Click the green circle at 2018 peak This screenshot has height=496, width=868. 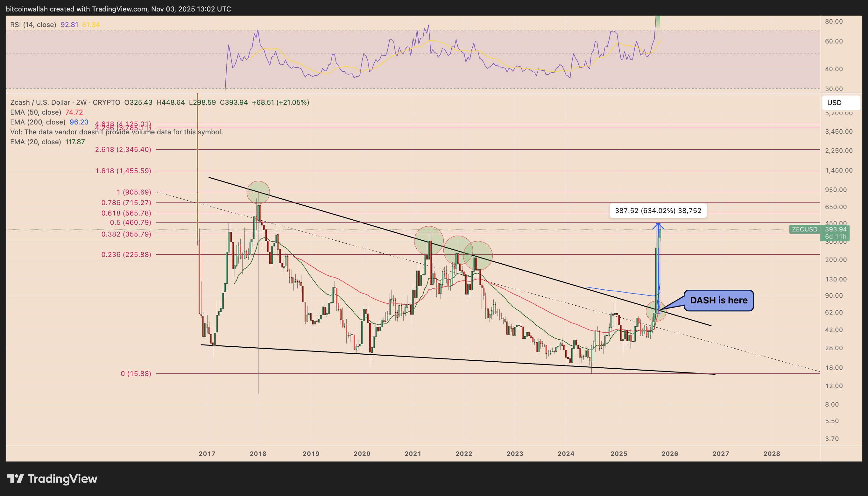258,193
